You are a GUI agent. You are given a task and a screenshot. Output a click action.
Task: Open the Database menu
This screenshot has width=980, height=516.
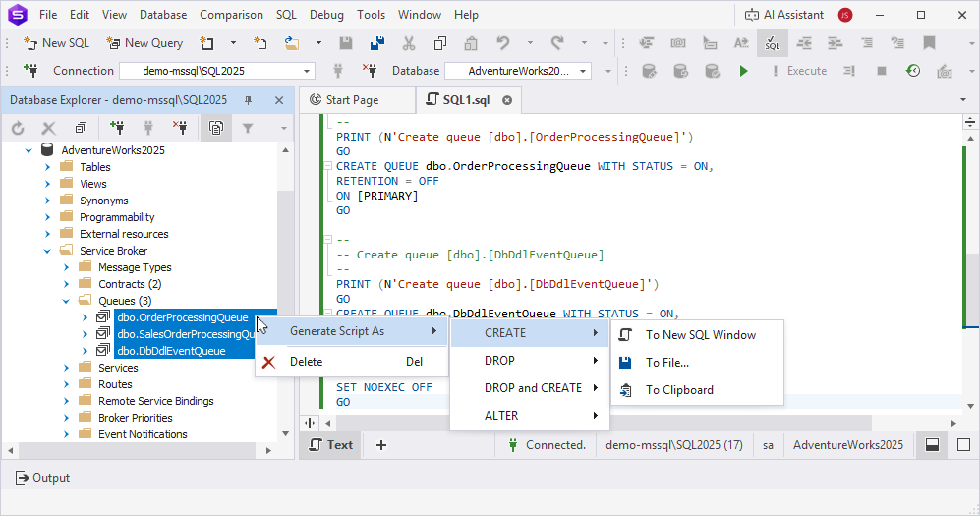pyautogui.click(x=163, y=15)
